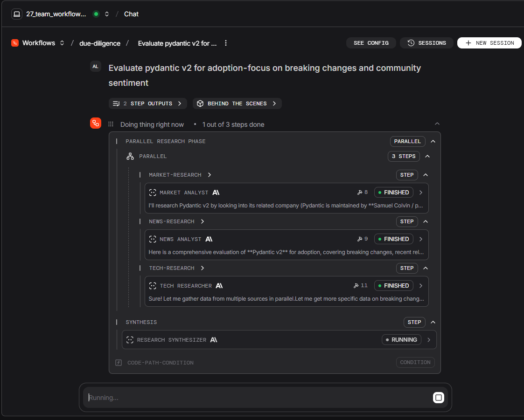524x420 pixels.
Task: Click the Market Analyst agent scan icon
Action: [153, 193]
